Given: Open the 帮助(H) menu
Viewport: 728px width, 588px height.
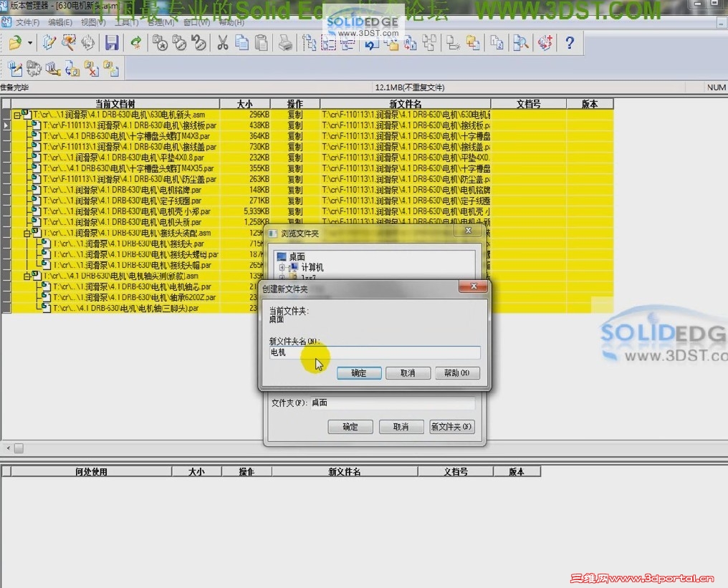Looking at the screenshot, I should [x=231, y=22].
